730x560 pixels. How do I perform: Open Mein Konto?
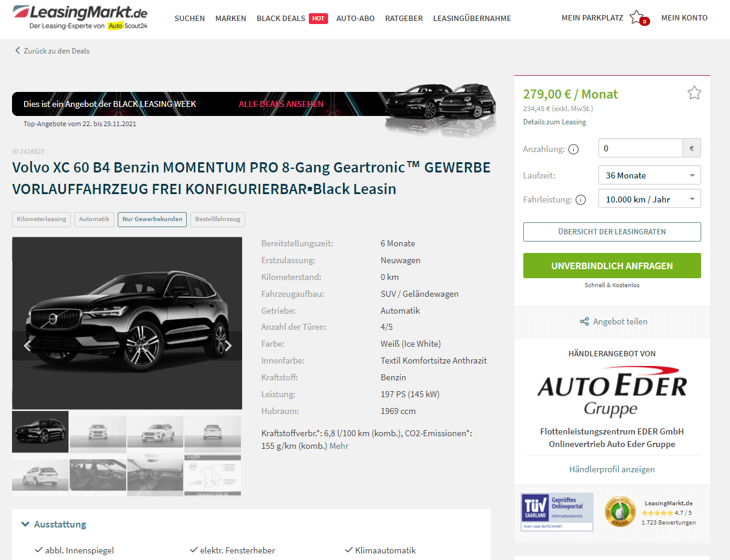tap(684, 18)
